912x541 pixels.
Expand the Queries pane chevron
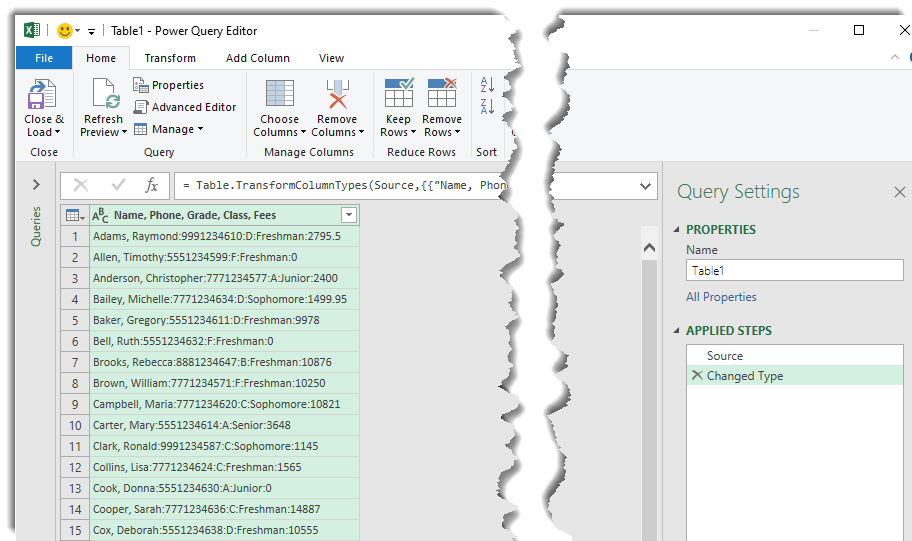[x=36, y=184]
